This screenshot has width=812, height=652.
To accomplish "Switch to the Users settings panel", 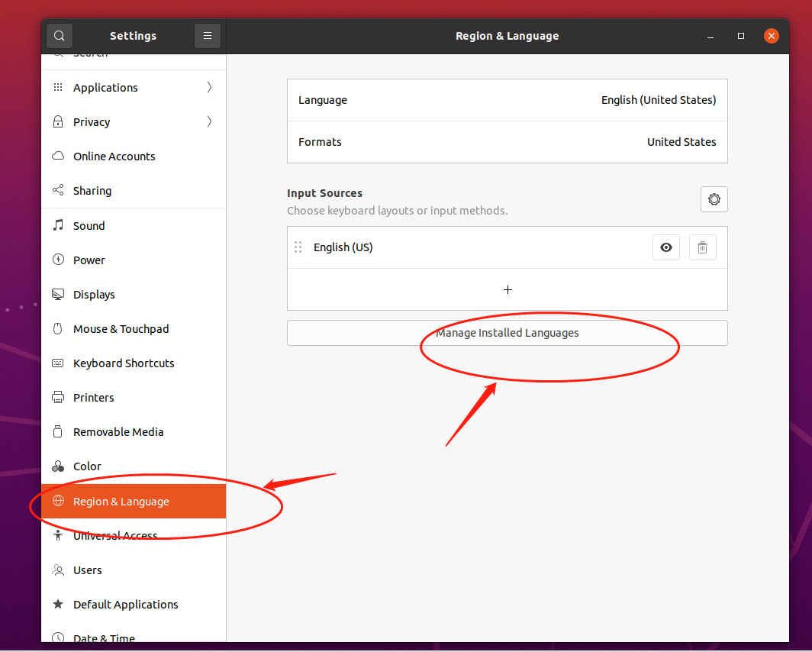I will click(x=88, y=570).
